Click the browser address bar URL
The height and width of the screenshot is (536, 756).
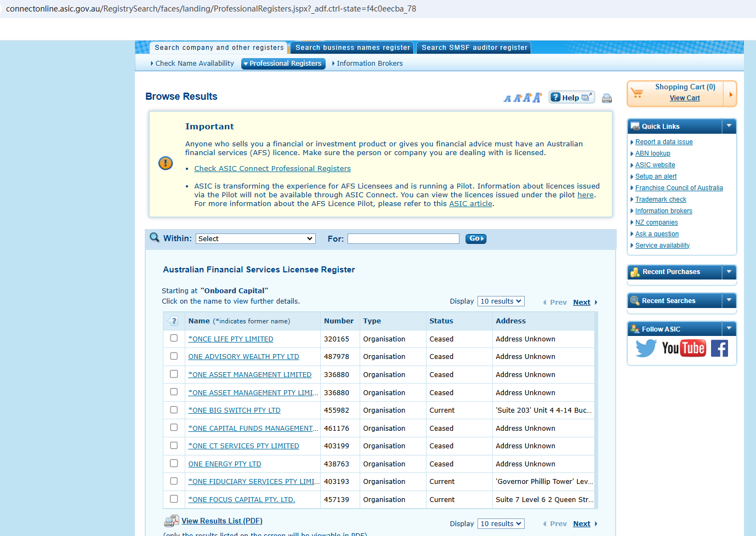[x=211, y=9]
